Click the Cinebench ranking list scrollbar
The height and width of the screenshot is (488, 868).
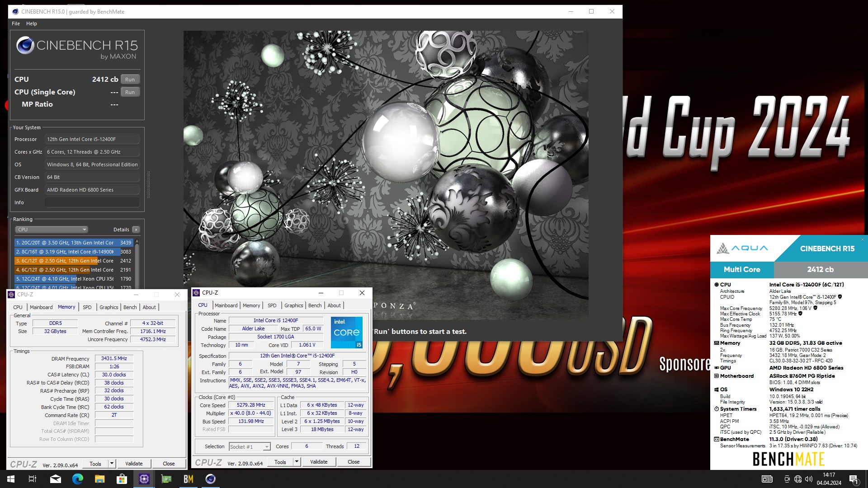tap(137, 264)
